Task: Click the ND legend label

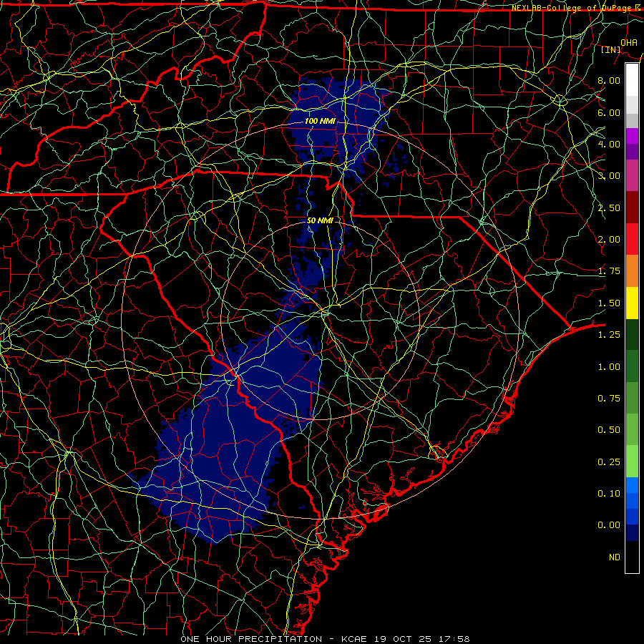Action: point(615,557)
